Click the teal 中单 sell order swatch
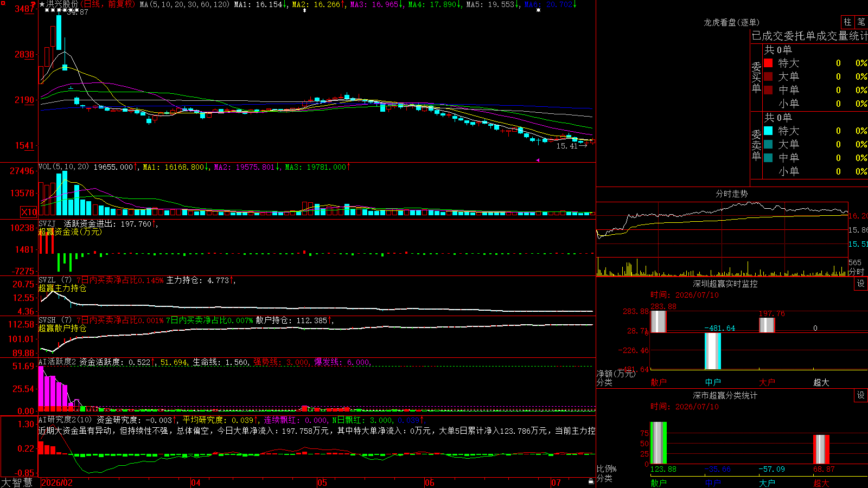The height and width of the screenshot is (488, 868). pos(768,158)
